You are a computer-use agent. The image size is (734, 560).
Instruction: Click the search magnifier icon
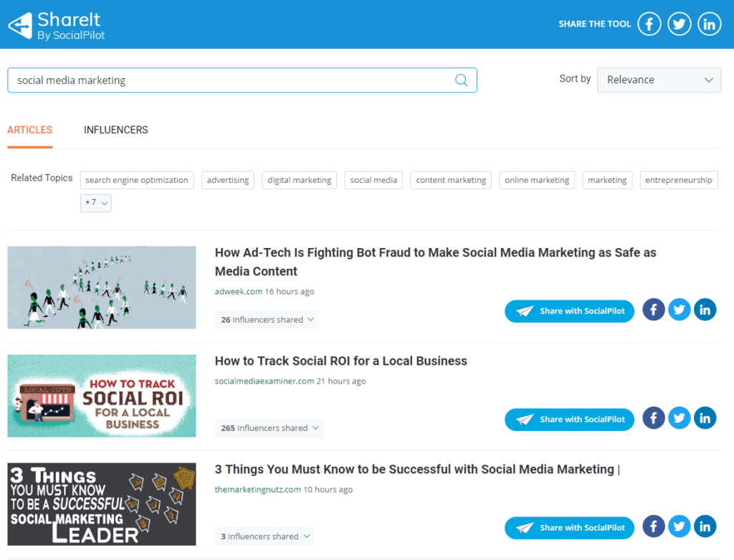pos(461,80)
